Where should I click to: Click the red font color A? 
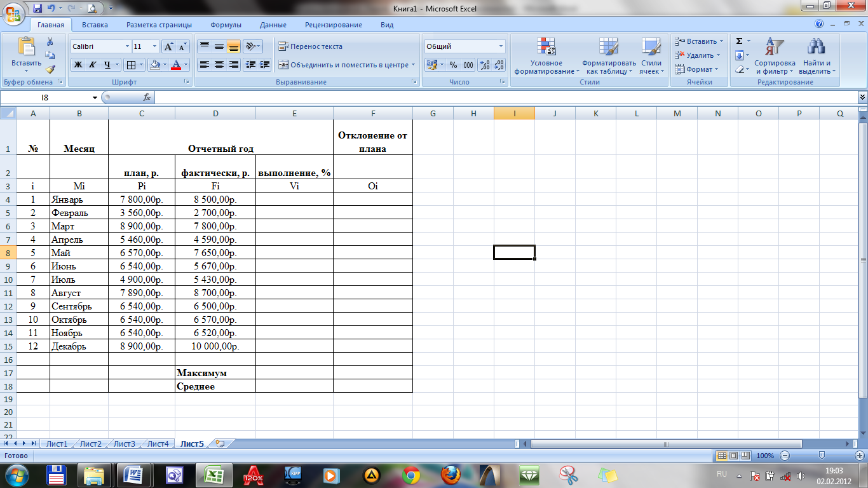(x=176, y=65)
